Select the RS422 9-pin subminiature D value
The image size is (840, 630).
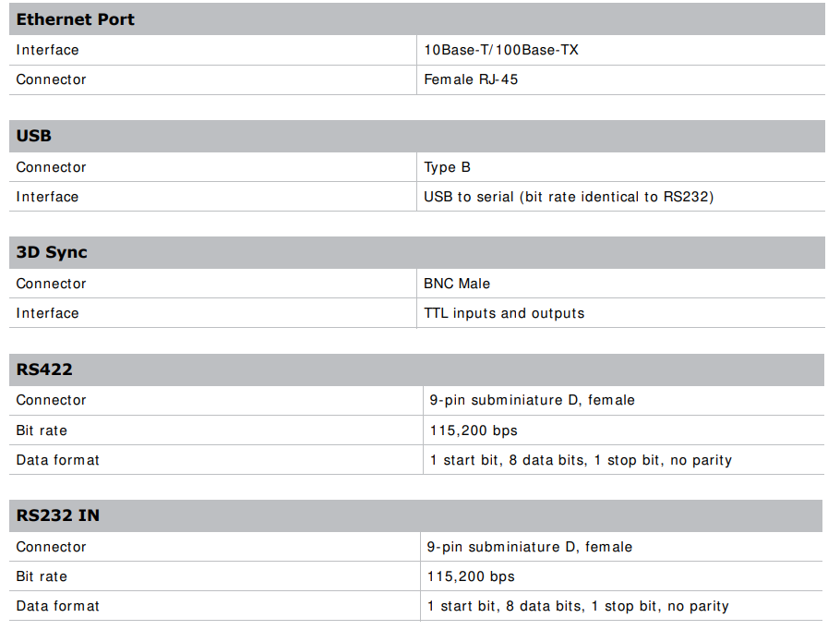click(x=532, y=400)
